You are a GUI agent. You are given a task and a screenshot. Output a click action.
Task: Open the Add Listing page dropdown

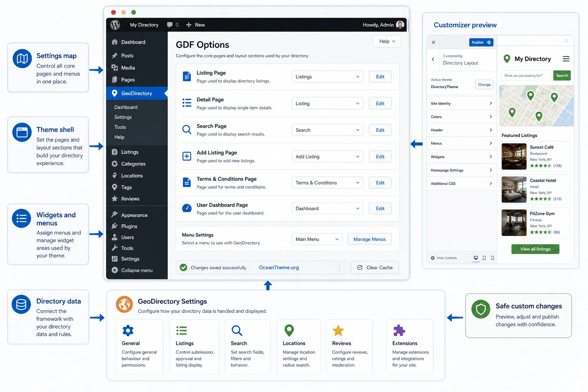327,157
